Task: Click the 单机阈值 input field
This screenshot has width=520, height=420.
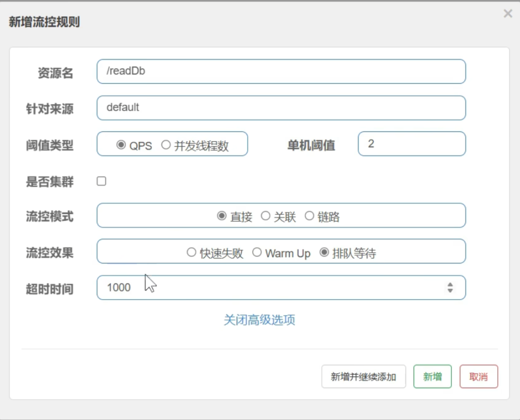Action: point(411,144)
